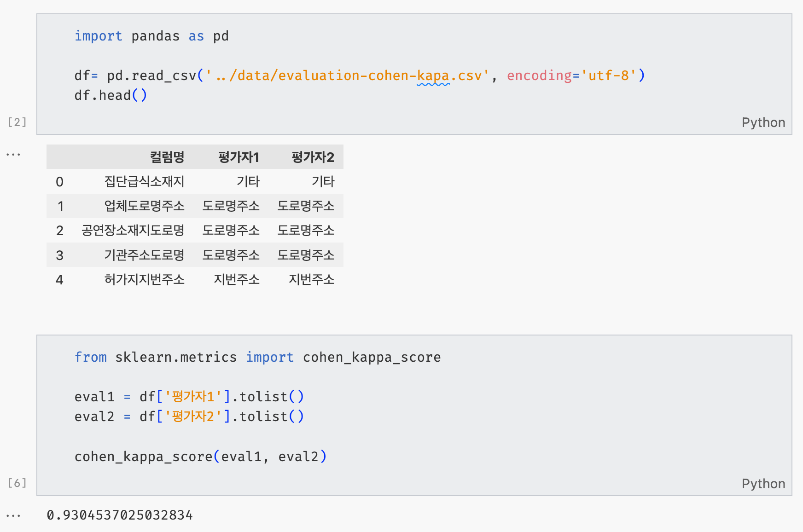
Task: Click the sklearn.metrics import line
Action: [257, 358]
